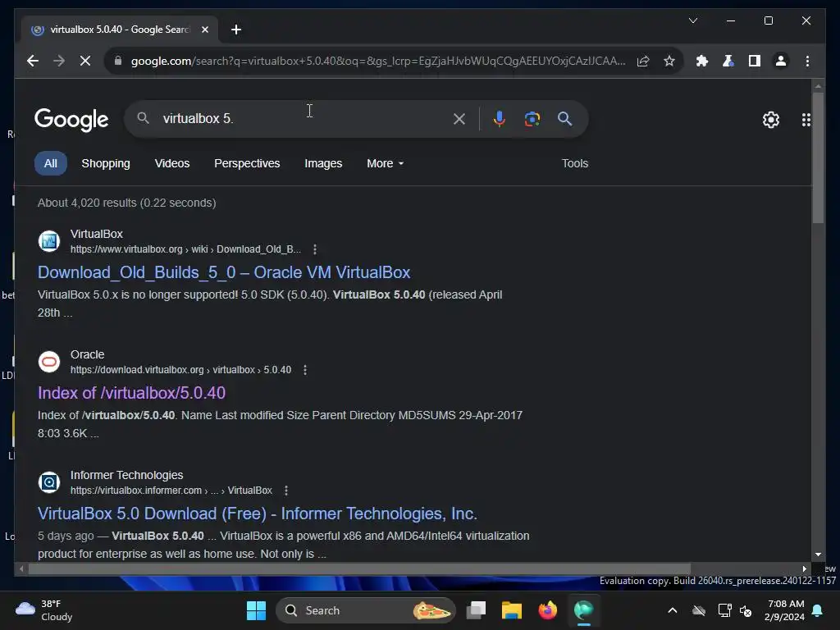Click the www.virtualbox.org breadcrumb URL

(x=185, y=249)
